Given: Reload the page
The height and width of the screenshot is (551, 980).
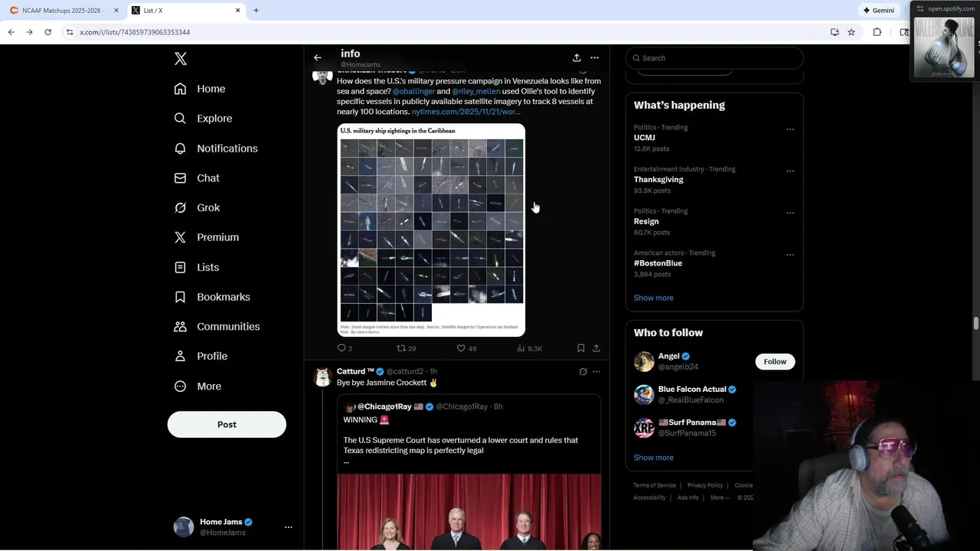Looking at the screenshot, I should (47, 32).
